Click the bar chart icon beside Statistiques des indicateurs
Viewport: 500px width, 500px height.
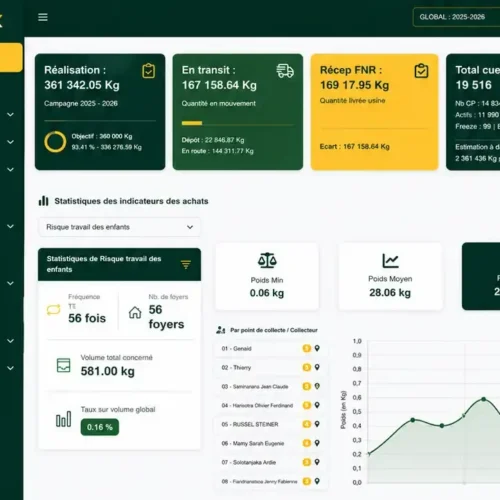coord(44,201)
